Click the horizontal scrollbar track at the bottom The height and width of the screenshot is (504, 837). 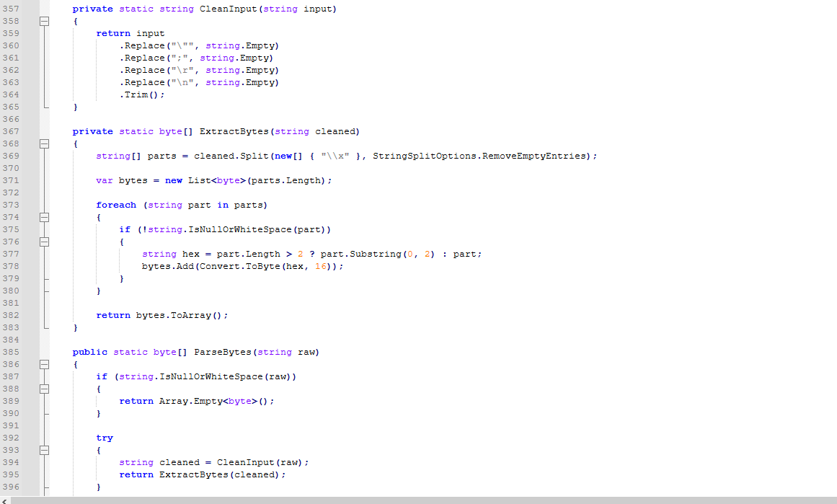click(x=423, y=501)
